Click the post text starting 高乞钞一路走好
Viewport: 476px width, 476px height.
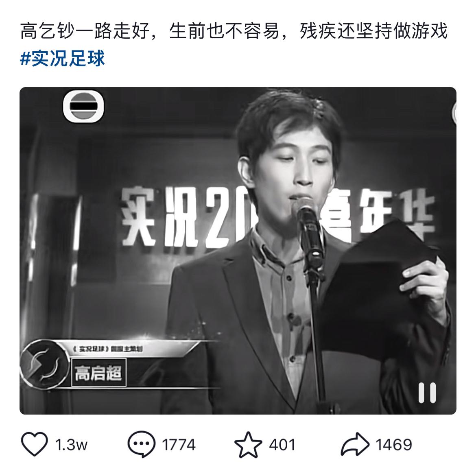click(x=234, y=31)
